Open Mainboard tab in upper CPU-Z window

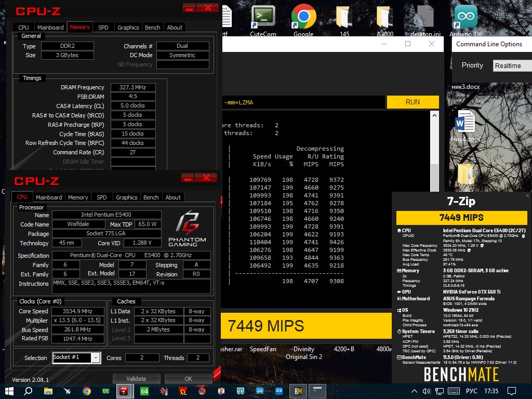[x=50, y=28]
